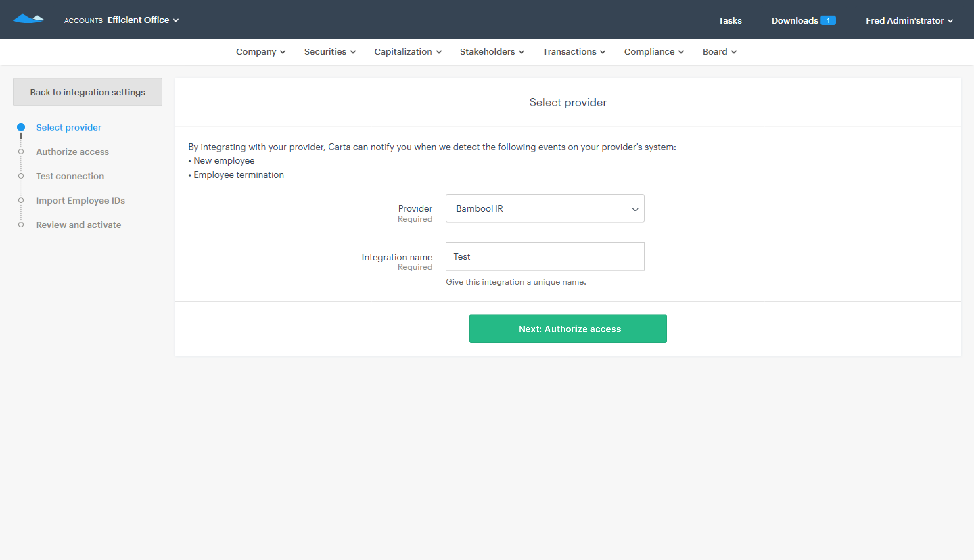This screenshot has width=974, height=560.
Task: Click Next: Authorize access button
Action: pyautogui.click(x=568, y=329)
